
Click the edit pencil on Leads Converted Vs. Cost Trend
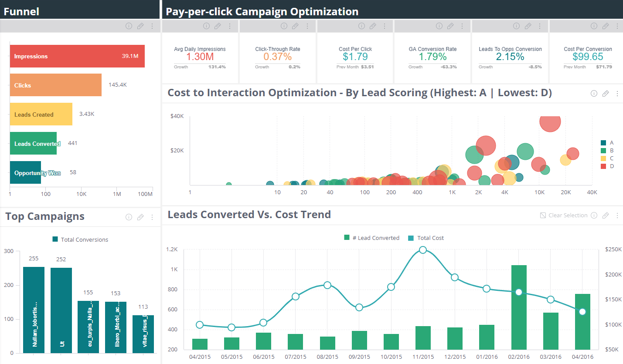pos(606,215)
